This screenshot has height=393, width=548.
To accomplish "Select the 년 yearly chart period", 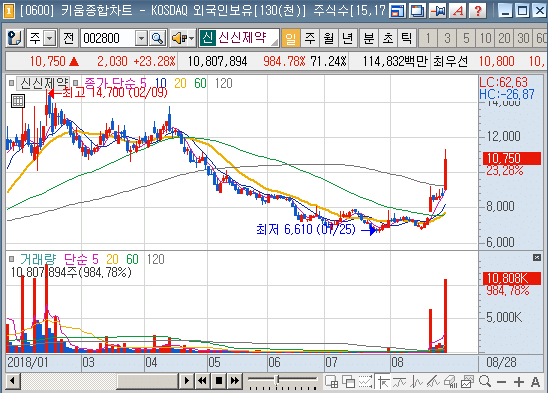I will 347,38.
